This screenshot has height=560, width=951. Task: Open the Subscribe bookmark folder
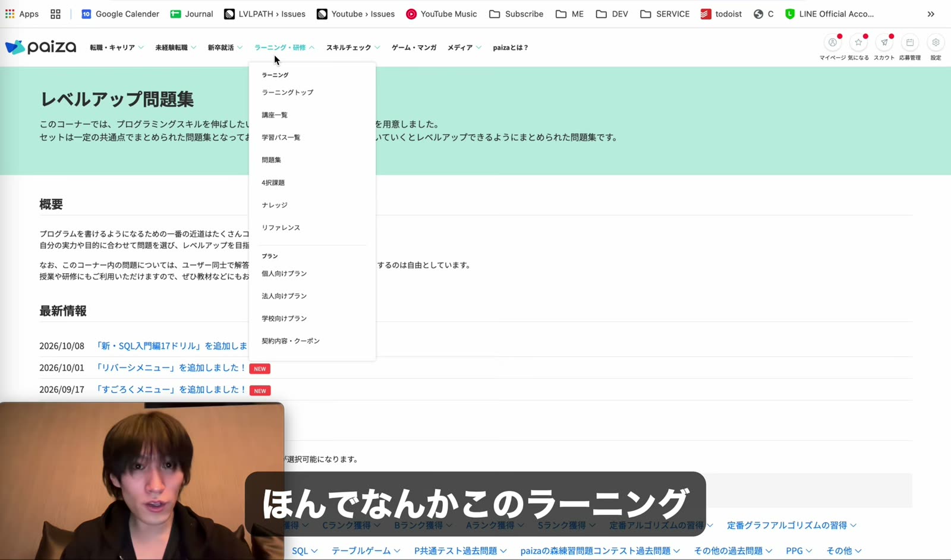516,14
